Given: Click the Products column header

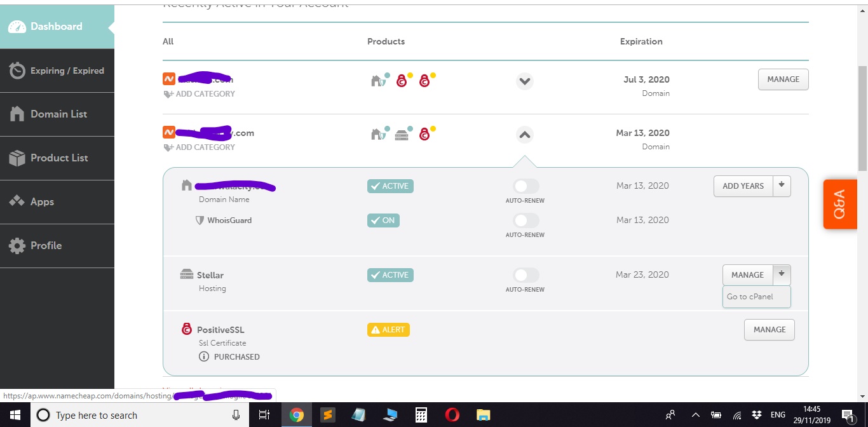Looking at the screenshot, I should coord(386,41).
